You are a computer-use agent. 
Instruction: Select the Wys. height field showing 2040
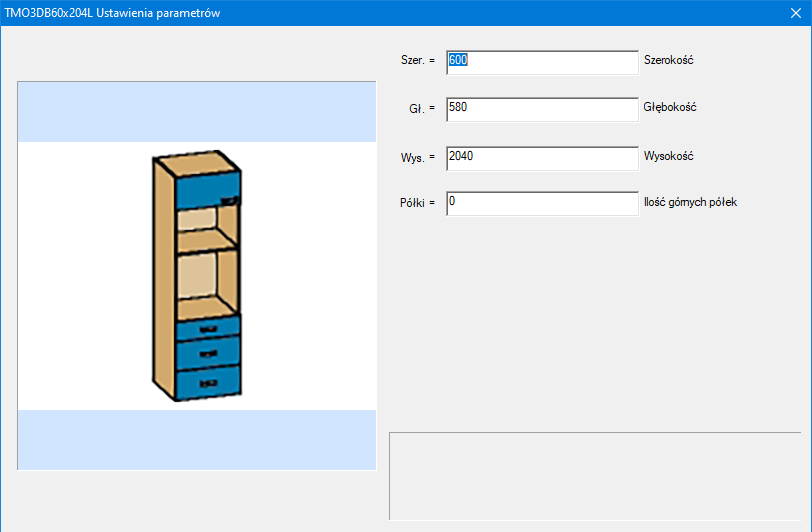tap(541, 158)
